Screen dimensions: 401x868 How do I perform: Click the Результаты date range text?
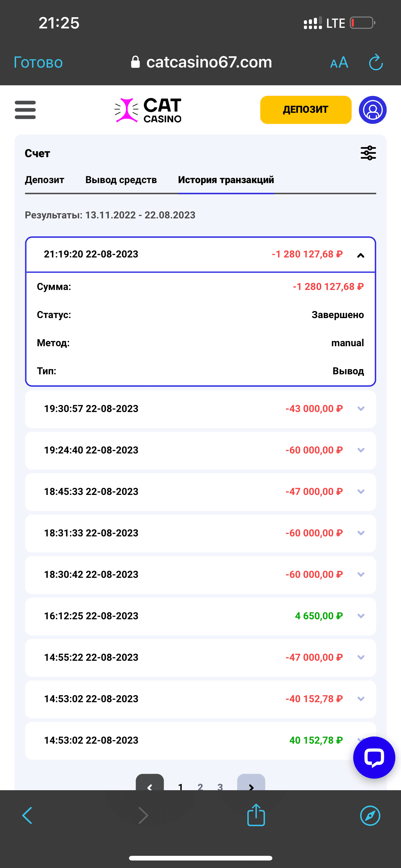pos(110,215)
